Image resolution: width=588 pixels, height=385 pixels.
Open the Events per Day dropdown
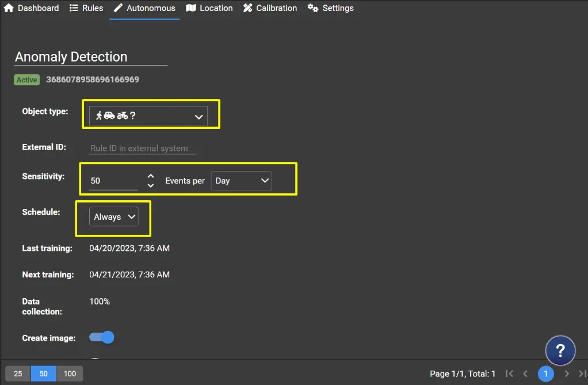[241, 181]
